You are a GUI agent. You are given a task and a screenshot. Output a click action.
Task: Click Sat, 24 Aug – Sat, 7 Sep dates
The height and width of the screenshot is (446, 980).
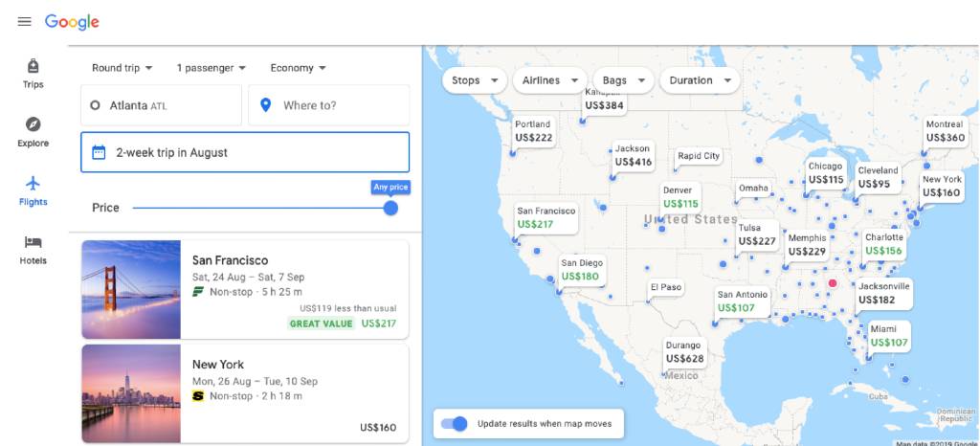pyautogui.click(x=249, y=277)
